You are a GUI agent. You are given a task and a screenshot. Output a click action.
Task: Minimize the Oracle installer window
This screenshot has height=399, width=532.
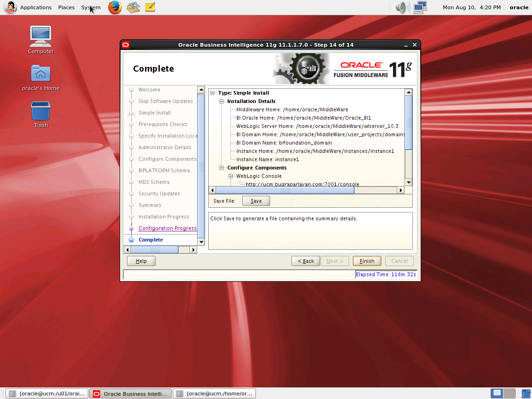406,45
